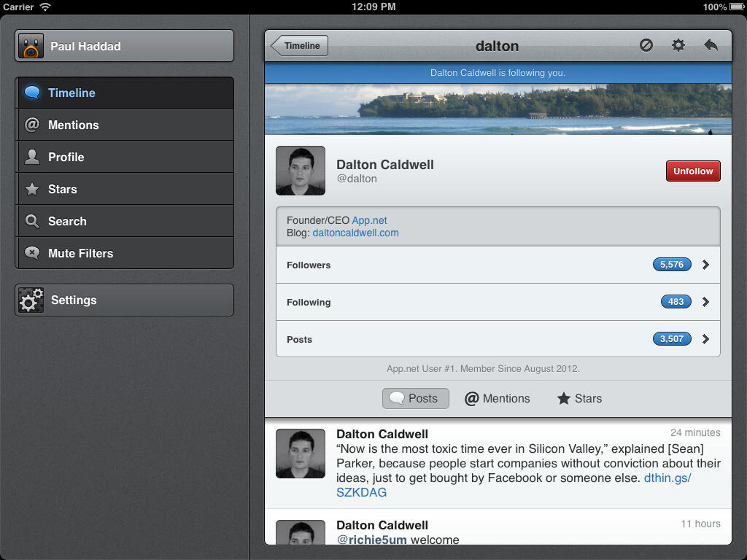Open the Profile sidebar item

coord(124,157)
